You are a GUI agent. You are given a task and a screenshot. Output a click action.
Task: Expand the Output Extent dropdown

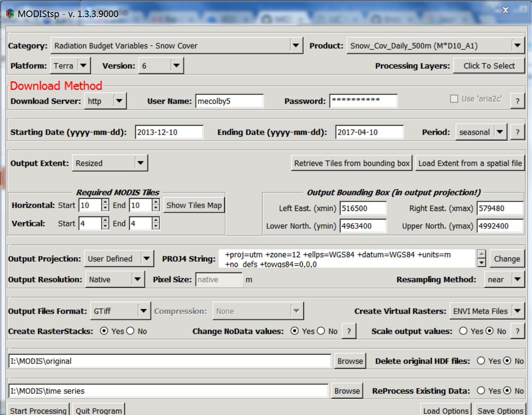point(140,163)
